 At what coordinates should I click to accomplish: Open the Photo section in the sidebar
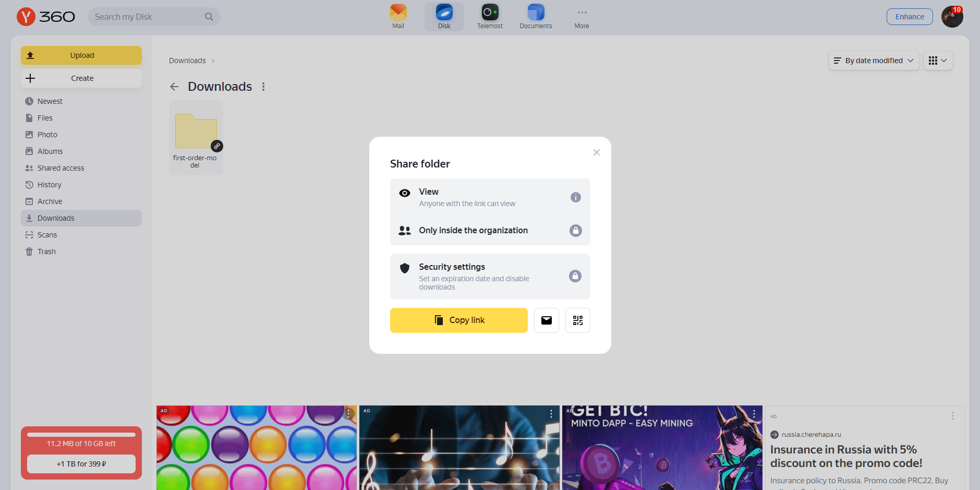(x=47, y=134)
